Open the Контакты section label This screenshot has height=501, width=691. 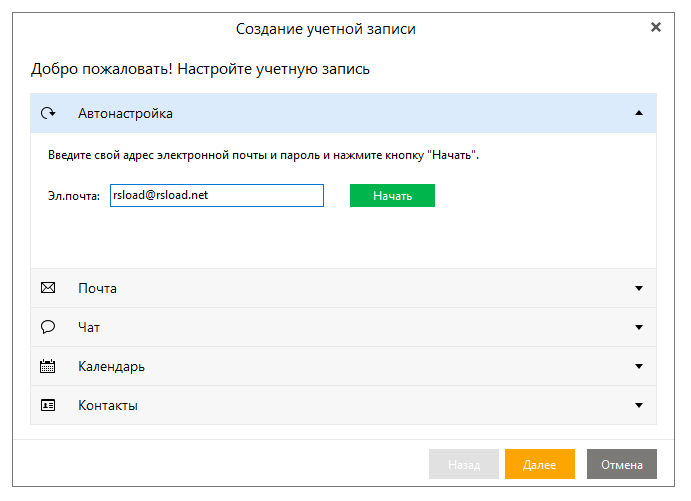108,405
